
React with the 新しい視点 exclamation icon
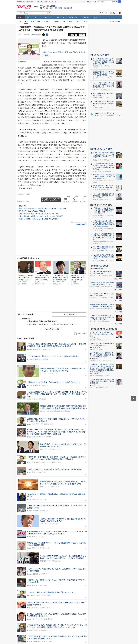click(83, 199)
